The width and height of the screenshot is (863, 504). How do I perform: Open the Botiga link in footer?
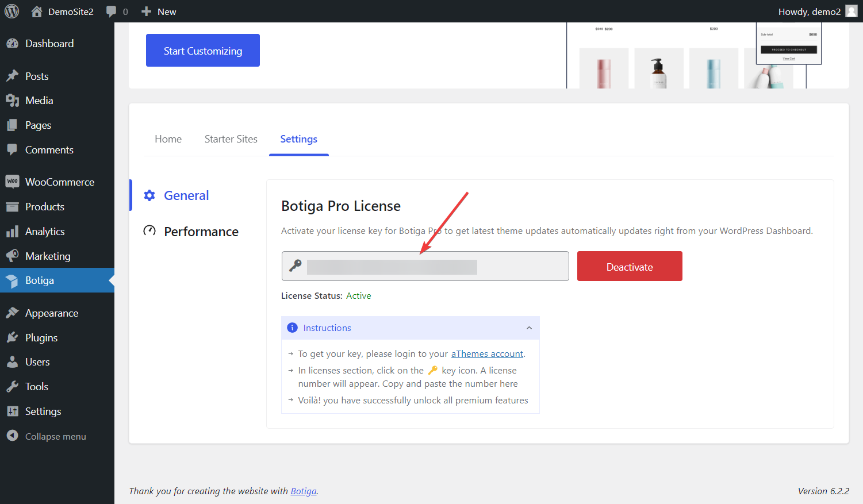tap(304, 491)
